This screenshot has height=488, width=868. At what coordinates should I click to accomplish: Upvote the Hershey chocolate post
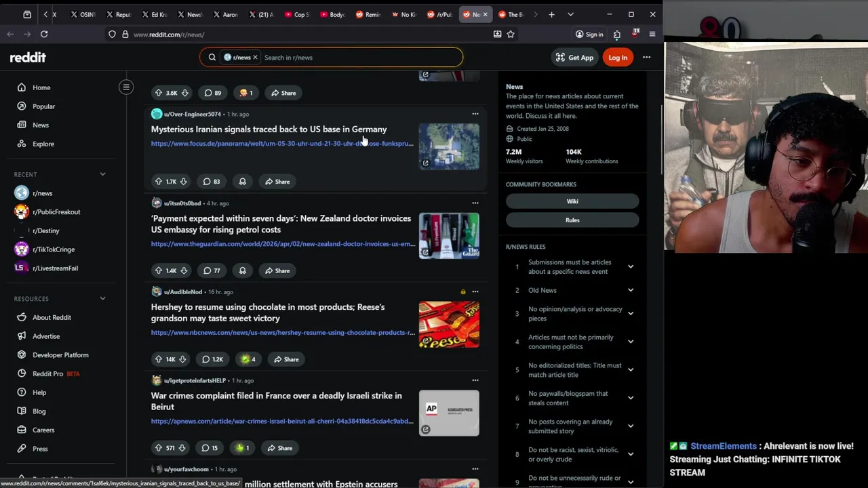tap(159, 359)
